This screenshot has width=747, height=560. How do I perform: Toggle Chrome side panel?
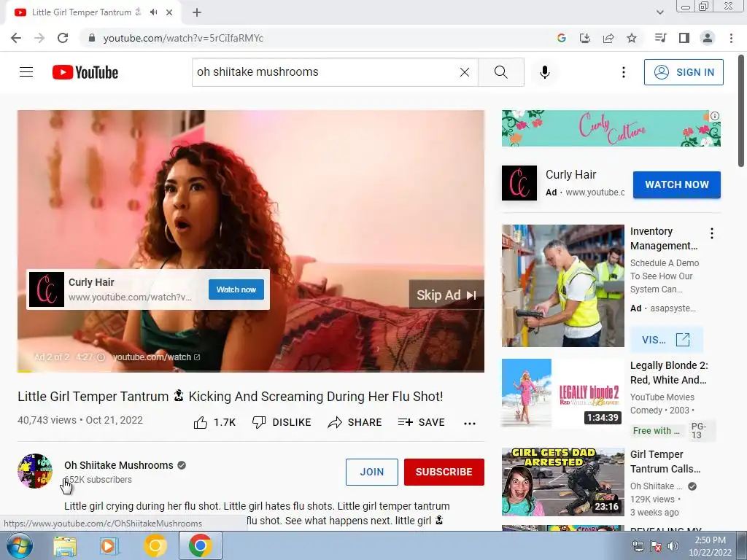pos(684,38)
